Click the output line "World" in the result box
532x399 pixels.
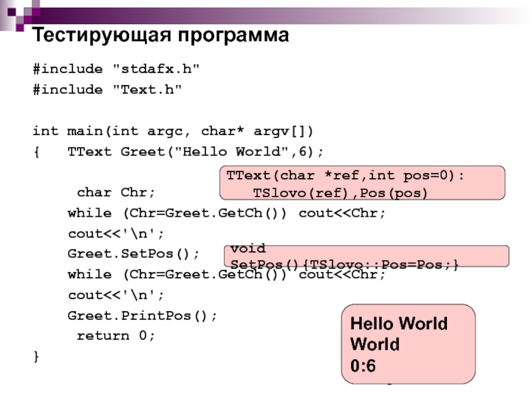coord(375,344)
